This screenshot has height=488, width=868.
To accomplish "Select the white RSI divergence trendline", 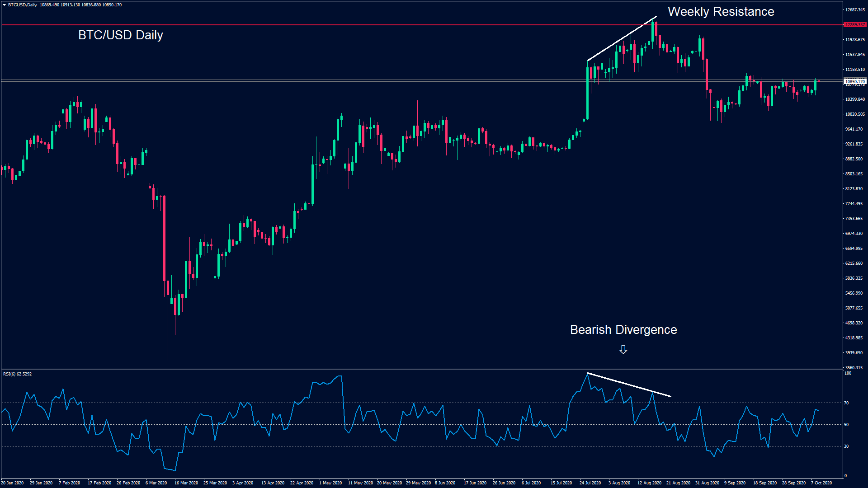I will point(628,385).
